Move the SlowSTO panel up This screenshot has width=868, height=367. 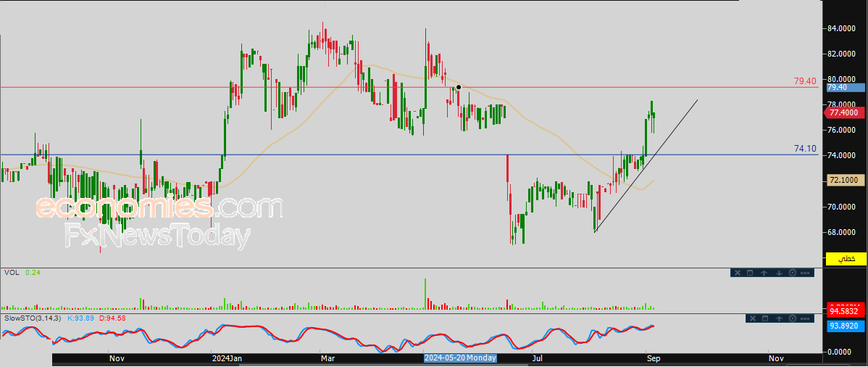(779, 318)
